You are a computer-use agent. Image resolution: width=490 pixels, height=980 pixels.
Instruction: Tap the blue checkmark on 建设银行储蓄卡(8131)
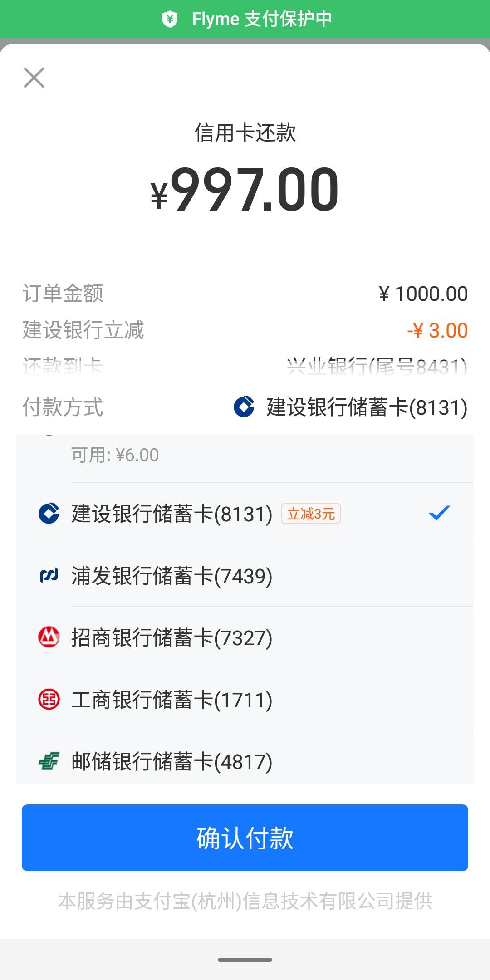click(x=439, y=513)
